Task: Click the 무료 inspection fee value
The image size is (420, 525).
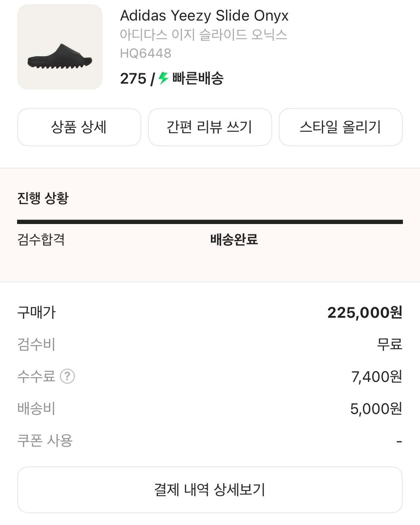Action: pos(389,344)
